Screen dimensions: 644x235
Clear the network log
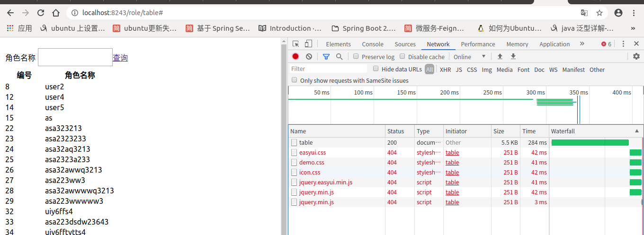point(309,56)
